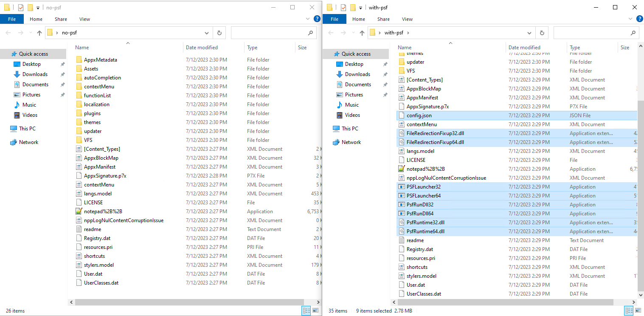Image resolution: width=644 pixels, height=316 pixels.
Task: Select langs.model in with-psf window
Action: (420, 151)
